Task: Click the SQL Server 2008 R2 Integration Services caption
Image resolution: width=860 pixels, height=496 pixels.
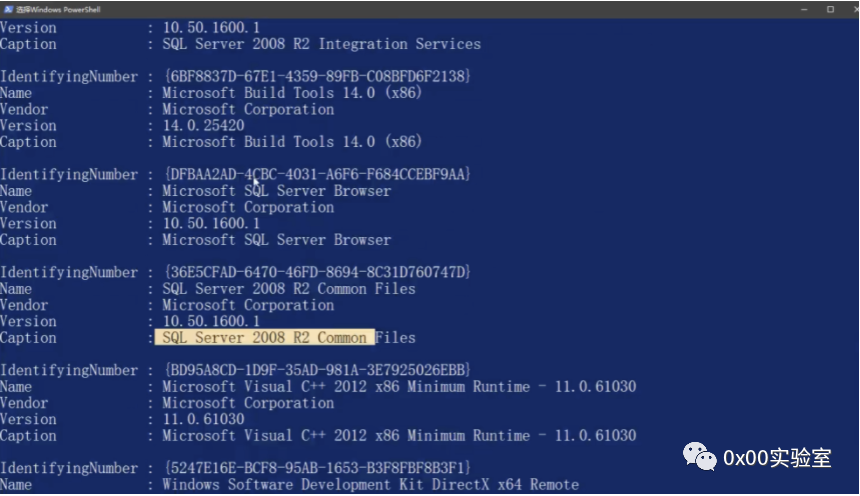Action: coord(321,44)
